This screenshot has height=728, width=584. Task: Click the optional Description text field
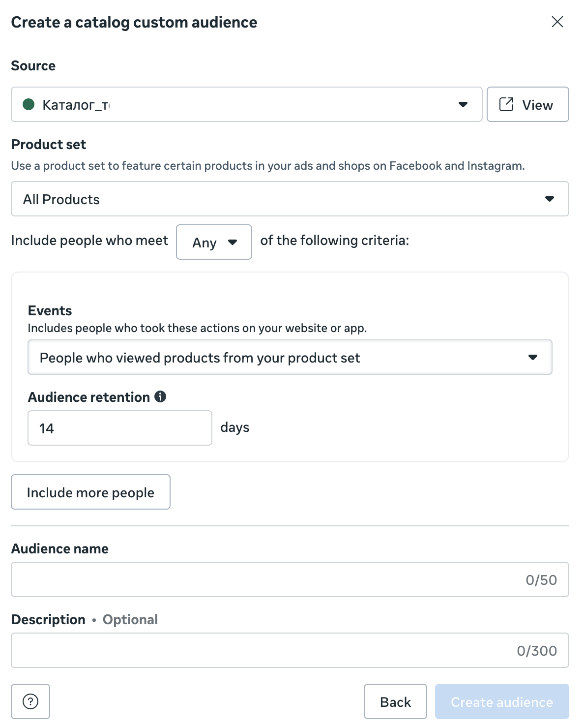[x=261, y=650]
